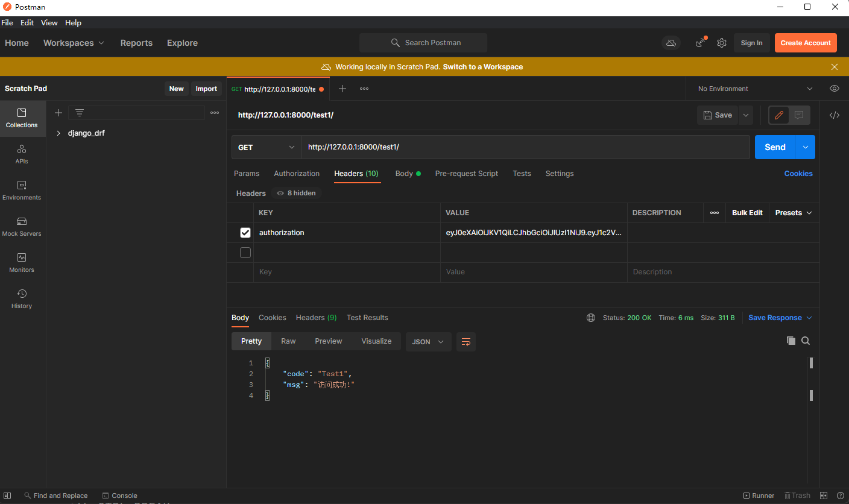Open the Save options dropdown arrow
Image resolution: width=849 pixels, height=504 pixels.
point(746,115)
